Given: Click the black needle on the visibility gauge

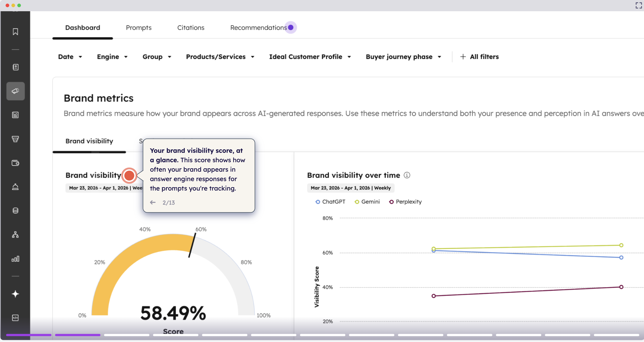Looking at the screenshot, I should point(192,245).
